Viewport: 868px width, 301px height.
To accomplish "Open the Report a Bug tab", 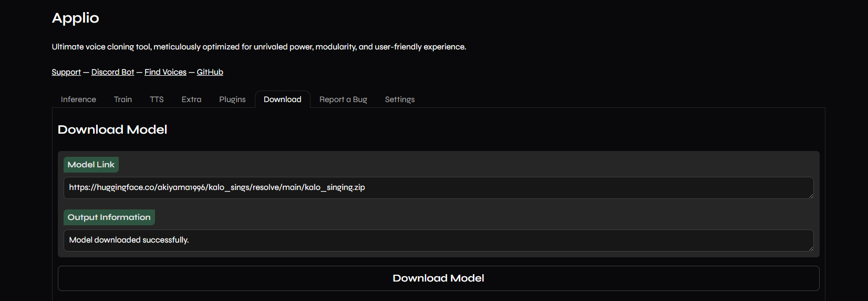I will (x=343, y=99).
